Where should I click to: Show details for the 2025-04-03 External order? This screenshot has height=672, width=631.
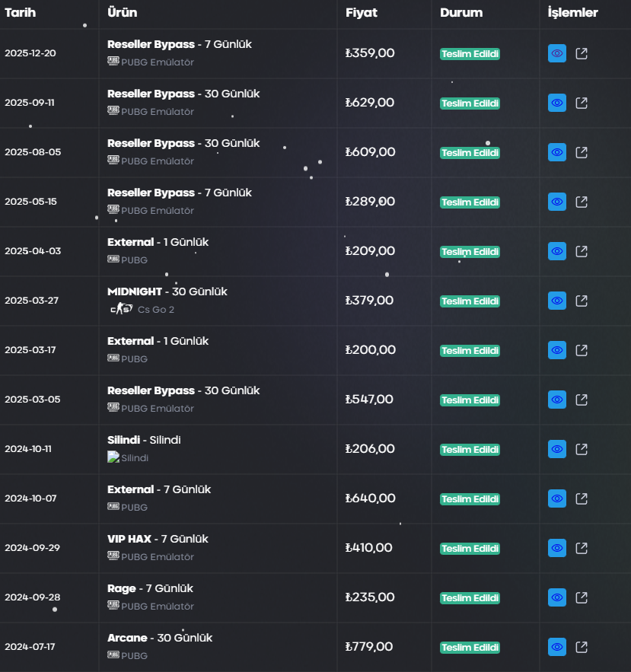557,251
